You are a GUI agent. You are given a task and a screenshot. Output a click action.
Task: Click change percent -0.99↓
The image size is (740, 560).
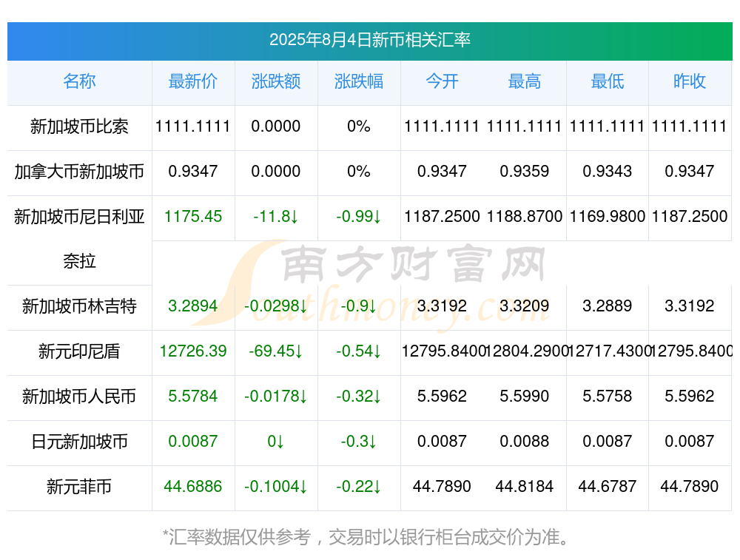pos(359,217)
